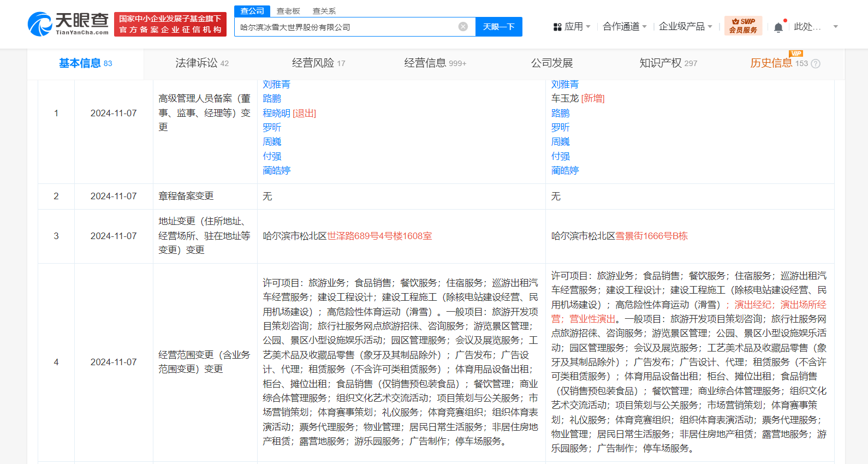Screen dimensions: 868x464
Task: Click the red 国家中小企业发展子基金 banner
Action: 170,25
